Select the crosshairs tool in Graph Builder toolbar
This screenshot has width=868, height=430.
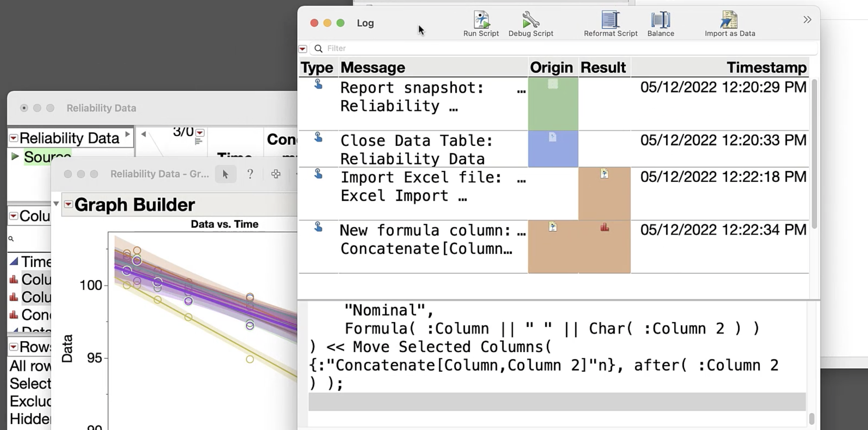pyautogui.click(x=276, y=174)
